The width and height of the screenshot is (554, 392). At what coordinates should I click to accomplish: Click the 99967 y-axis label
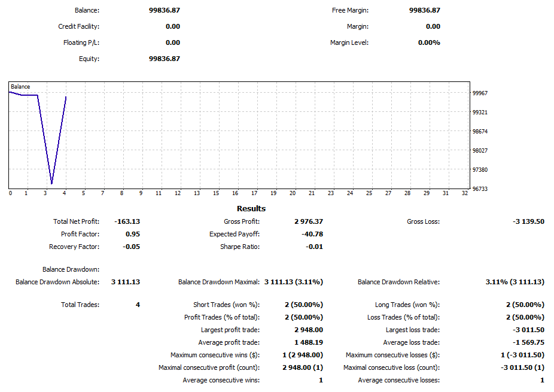tap(480, 93)
